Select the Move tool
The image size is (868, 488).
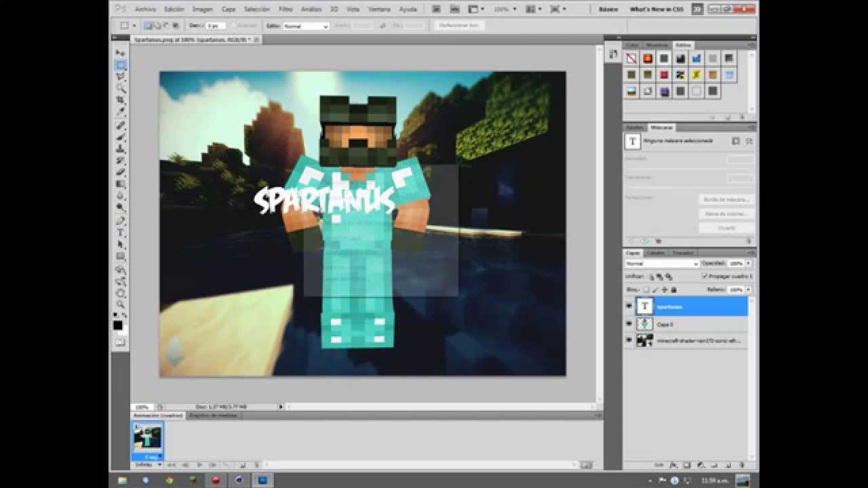[121, 53]
